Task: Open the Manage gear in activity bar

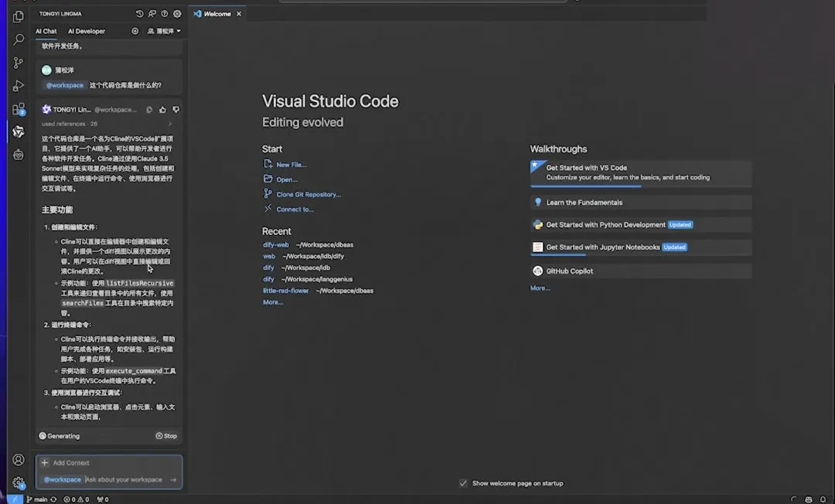Action: click(19, 482)
